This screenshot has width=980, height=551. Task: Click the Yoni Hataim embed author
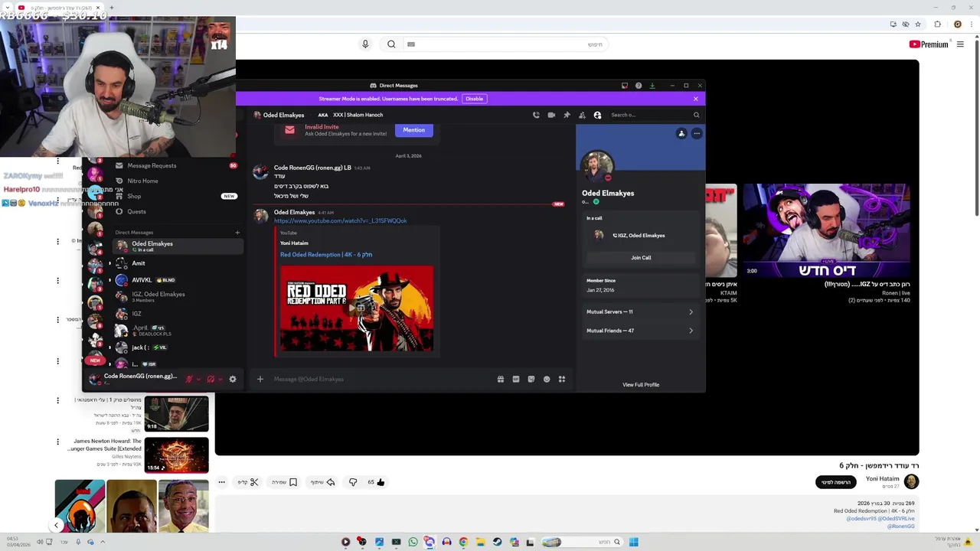[294, 243]
